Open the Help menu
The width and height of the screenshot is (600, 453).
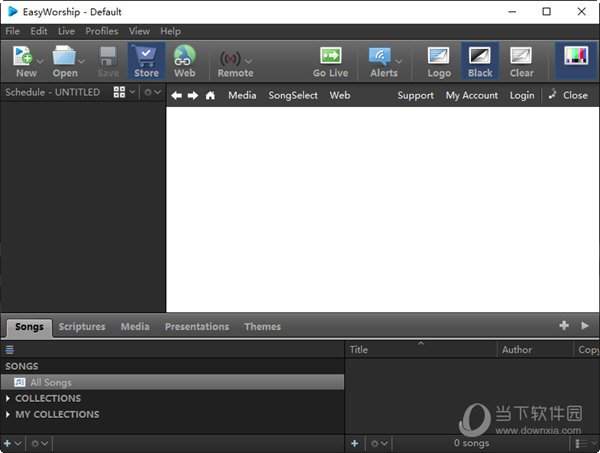tap(170, 31)
